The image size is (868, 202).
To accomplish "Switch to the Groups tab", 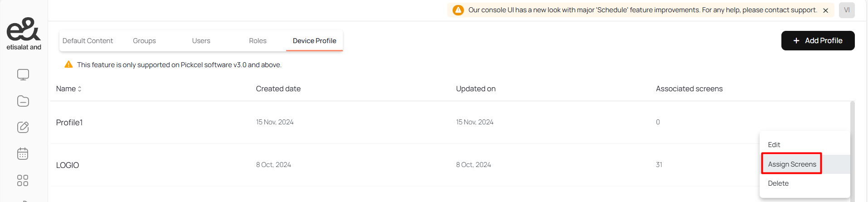I will point(144,41).
